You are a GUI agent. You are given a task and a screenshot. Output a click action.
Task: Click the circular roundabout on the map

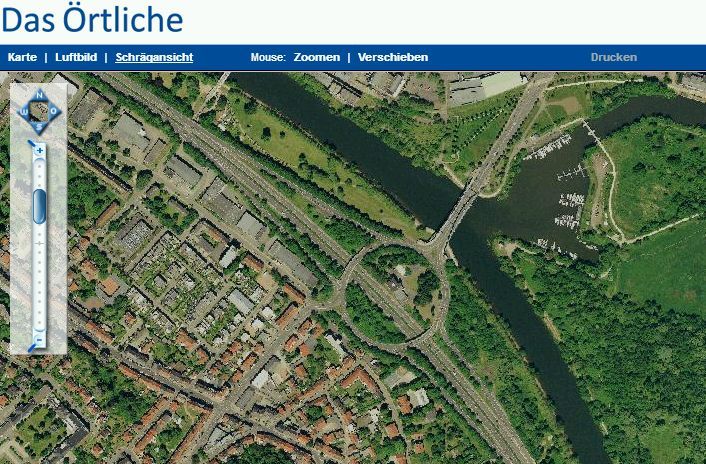[394, 295]
